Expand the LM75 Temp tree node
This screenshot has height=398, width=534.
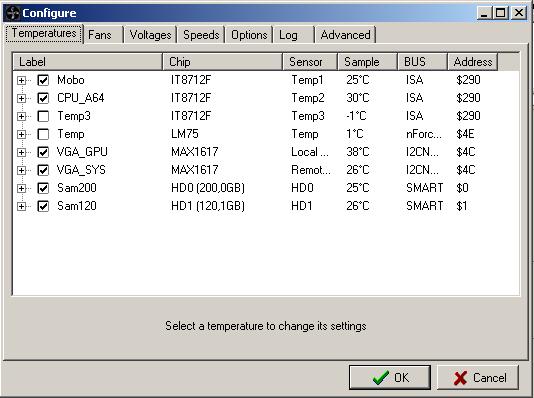21,134
